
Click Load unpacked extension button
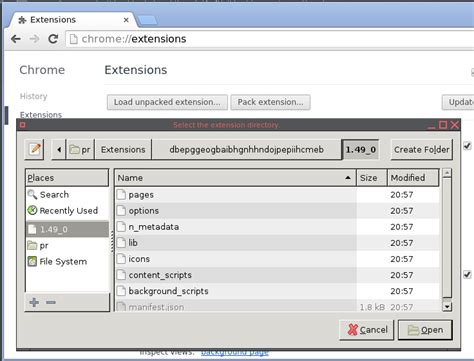point(167,102)
